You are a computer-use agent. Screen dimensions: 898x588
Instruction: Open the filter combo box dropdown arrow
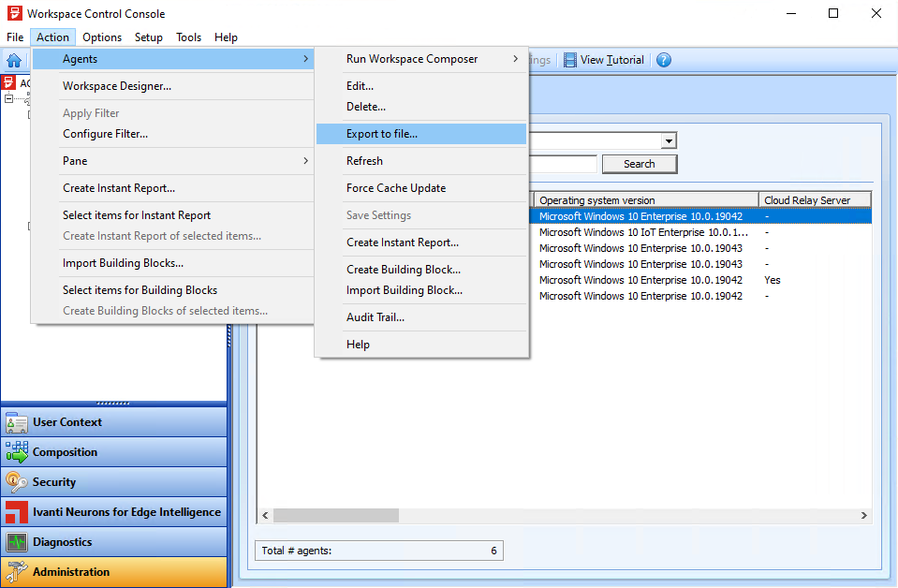tap(669, 140)
